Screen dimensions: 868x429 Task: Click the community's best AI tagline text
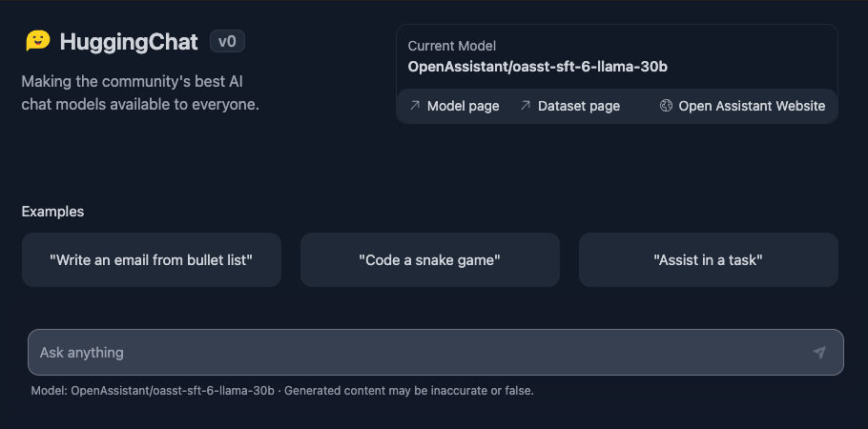point(140,93)
